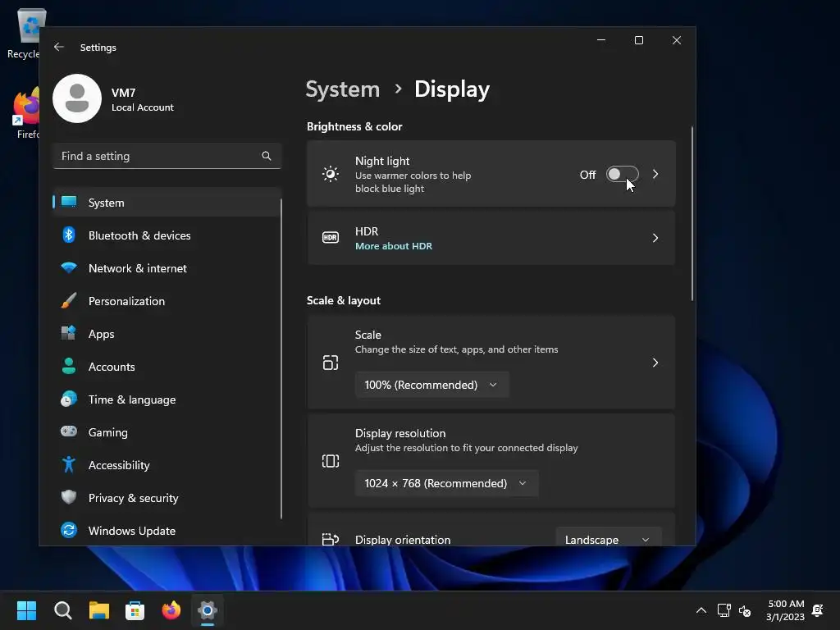Click the Network wifi icon in sidebar
Viewport: 840px width, 630px height.
(x=69, y=268)
